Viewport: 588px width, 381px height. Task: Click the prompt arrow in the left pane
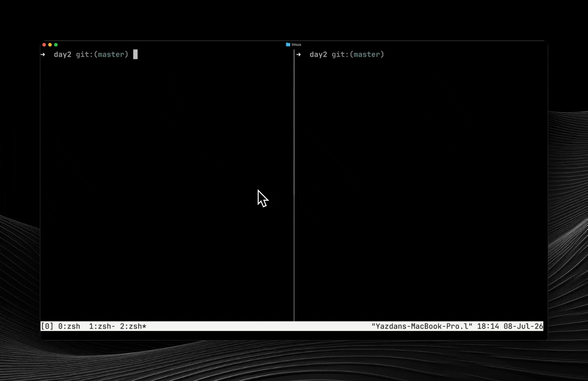coord(43,55)
